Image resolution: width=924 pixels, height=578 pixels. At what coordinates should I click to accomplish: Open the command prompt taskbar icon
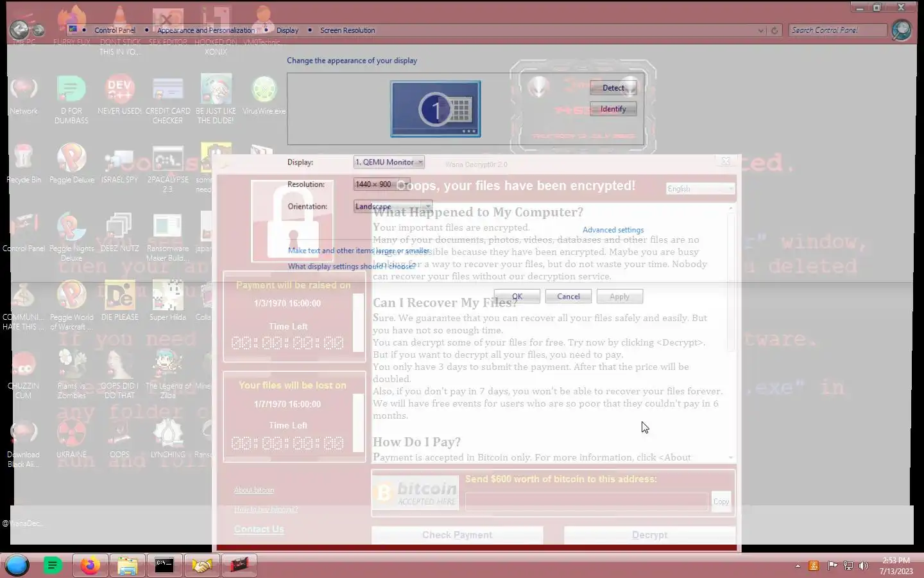coord(164,565)
